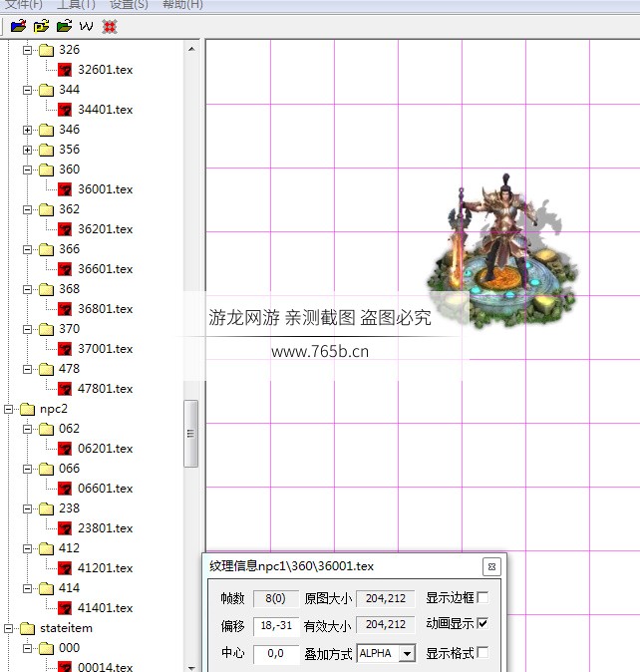Select the 06601.tex file icon

65,489
